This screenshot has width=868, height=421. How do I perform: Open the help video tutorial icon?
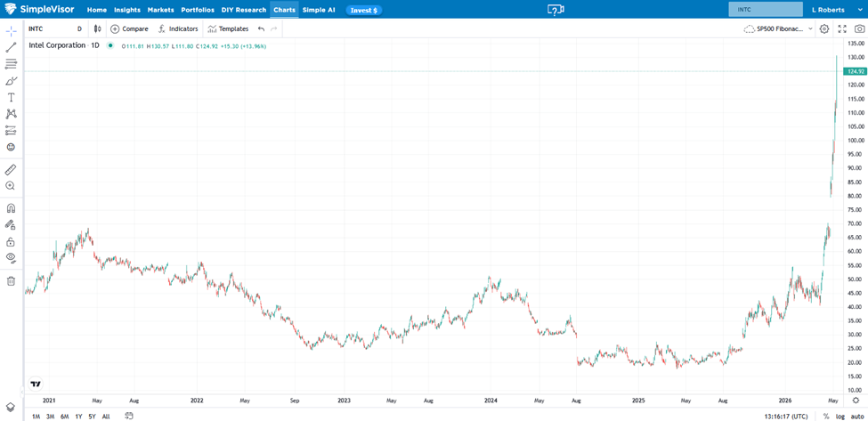(556, 10)
